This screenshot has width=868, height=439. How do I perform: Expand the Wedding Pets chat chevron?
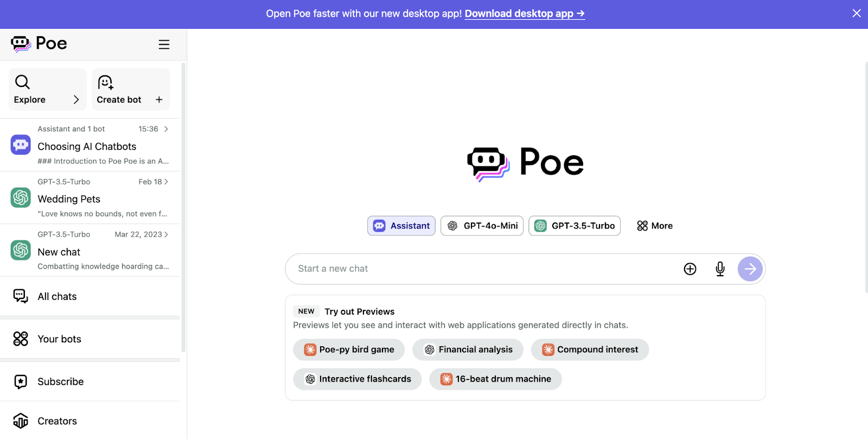pyautogui.click(x=166, y=182)
